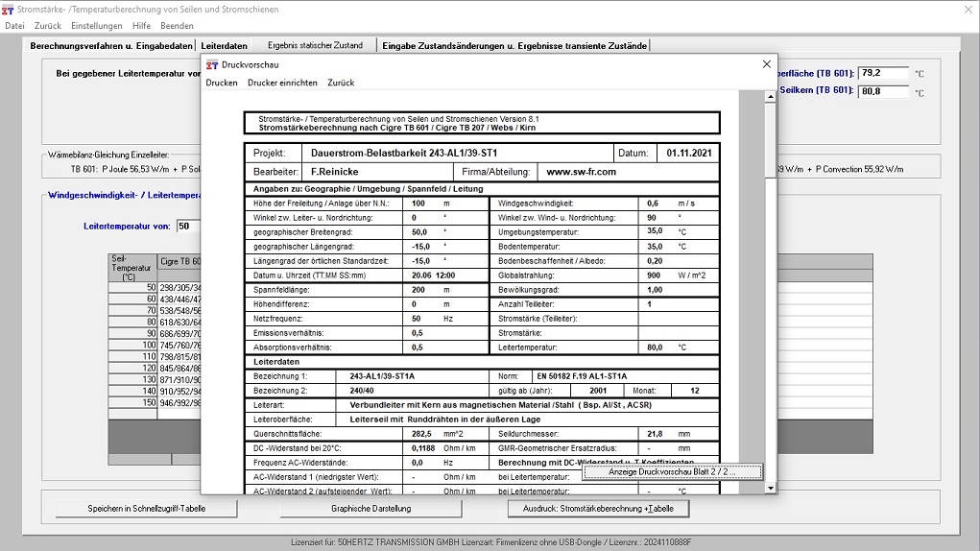Open Graphische Darstellung
The width and height of the screenshot is (980, 551).
click(370, 509)
